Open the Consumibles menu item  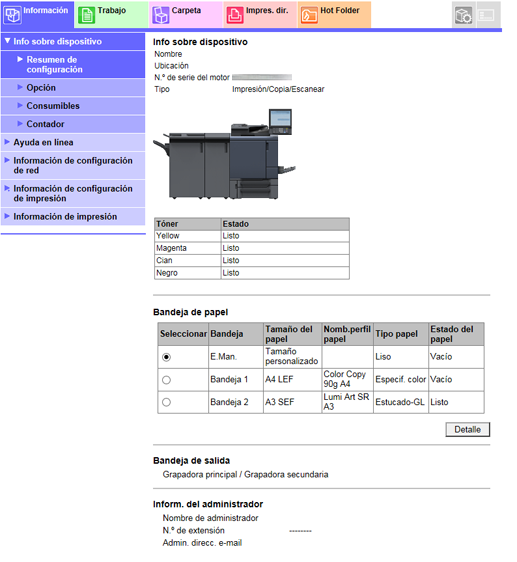(73, 106)
